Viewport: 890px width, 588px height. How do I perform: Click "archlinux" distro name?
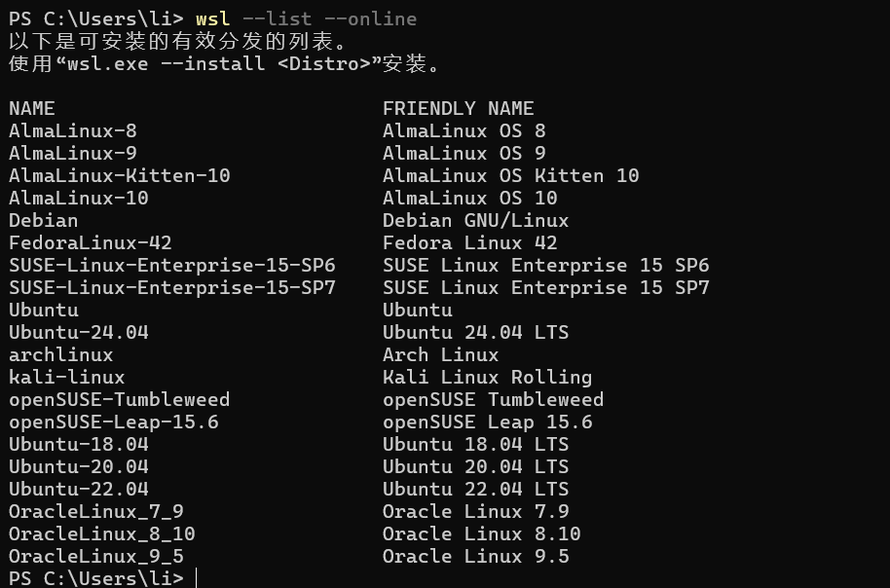coord(61,354)
